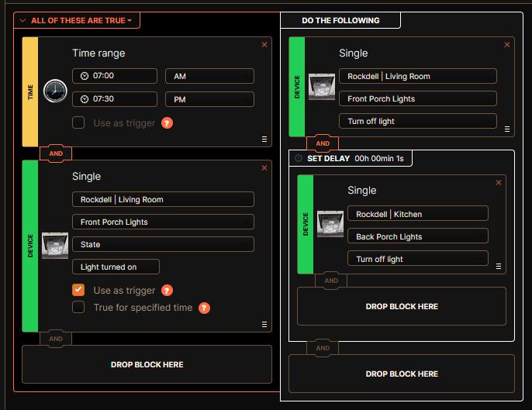Click the SET DELAY 00h 00min 1s header
This screenshot has width=532, height=410.
[x=351, y=158]
